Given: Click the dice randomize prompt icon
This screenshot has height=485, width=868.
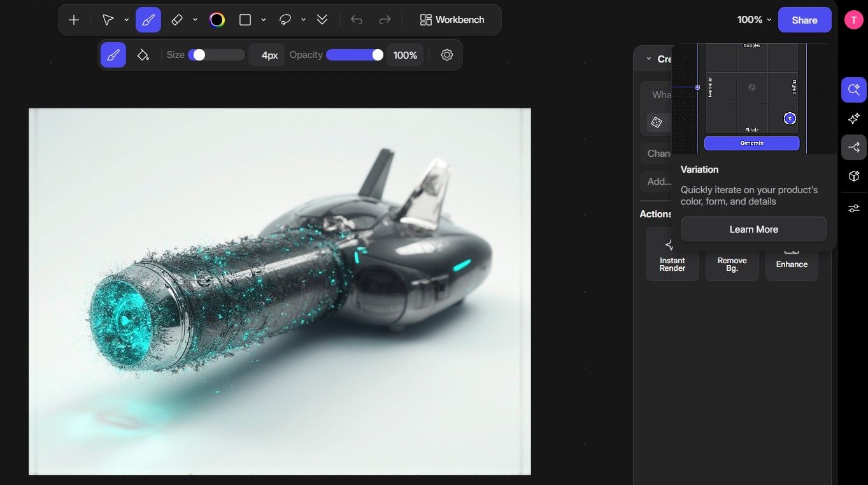Looking at the screenshot, I should pyautogui.click(x=656, y=122).
